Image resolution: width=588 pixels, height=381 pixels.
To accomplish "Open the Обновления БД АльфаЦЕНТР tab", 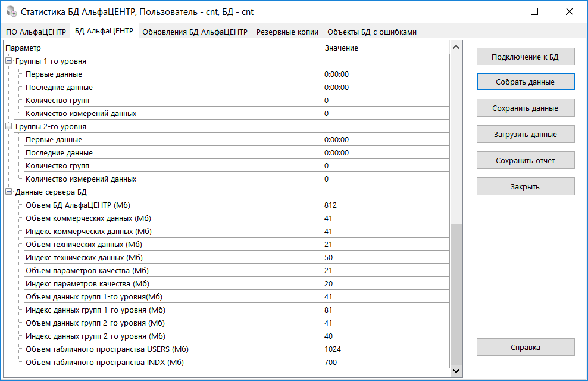I will coord(195,32).
